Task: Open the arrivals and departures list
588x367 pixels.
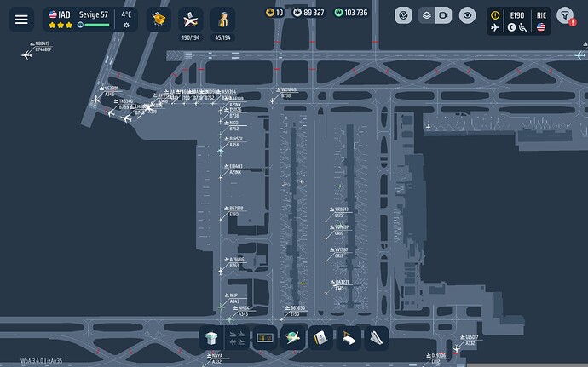Action: click(238, 338)
